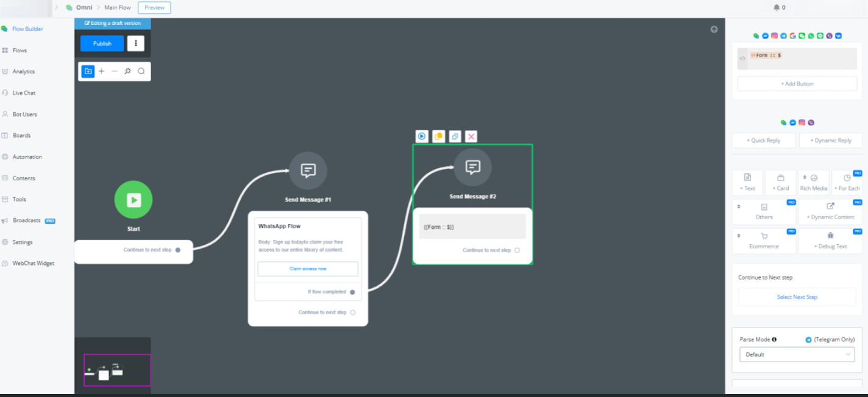868x397 pixels.
Task: Click the add folder icon in canvas toolbar
Action: [x=88, y=71]
